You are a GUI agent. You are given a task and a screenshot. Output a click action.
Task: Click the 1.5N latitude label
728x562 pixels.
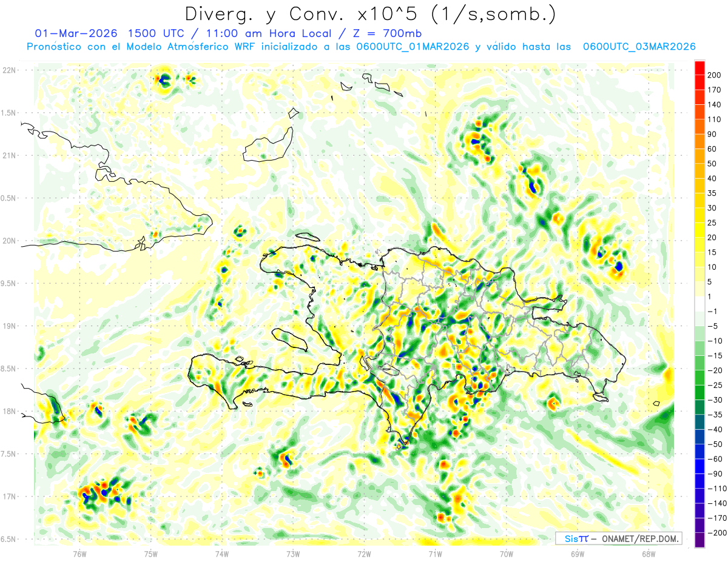[9, 113]
